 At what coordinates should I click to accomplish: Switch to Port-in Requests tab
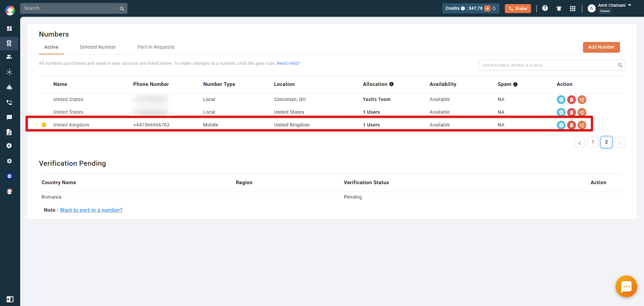[156, 47]
